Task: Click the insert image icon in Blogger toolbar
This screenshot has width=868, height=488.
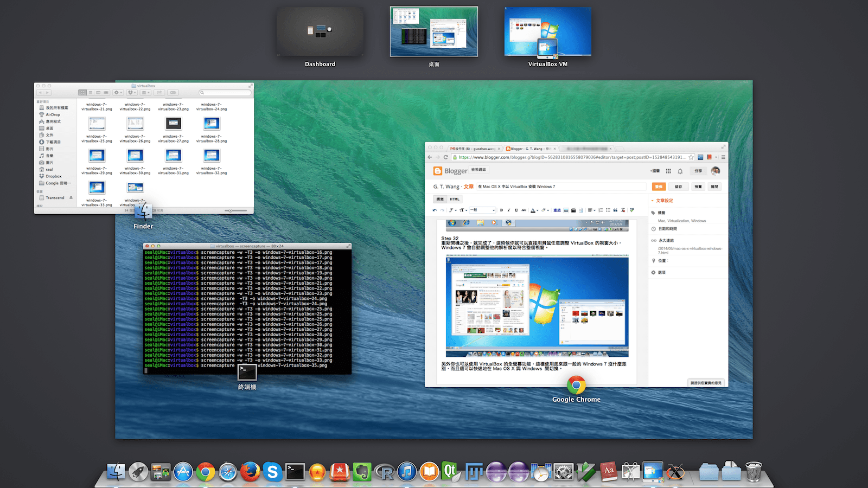Action: [566, 210]
